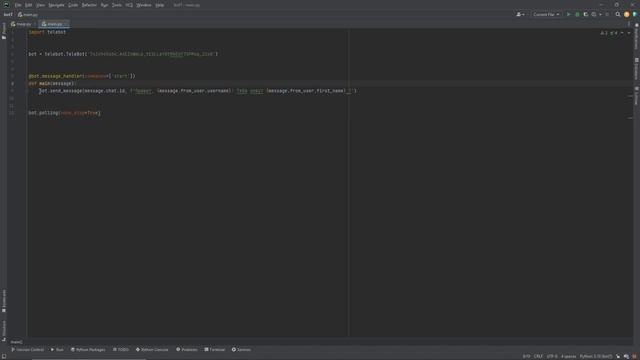Open the Python Packages tool window

click(x=88, y=350)
